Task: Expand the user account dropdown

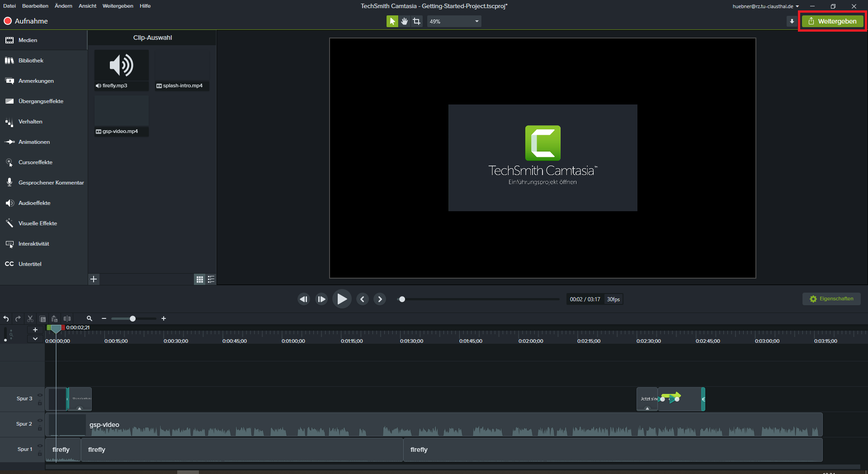Action: (x=797, y=6)
